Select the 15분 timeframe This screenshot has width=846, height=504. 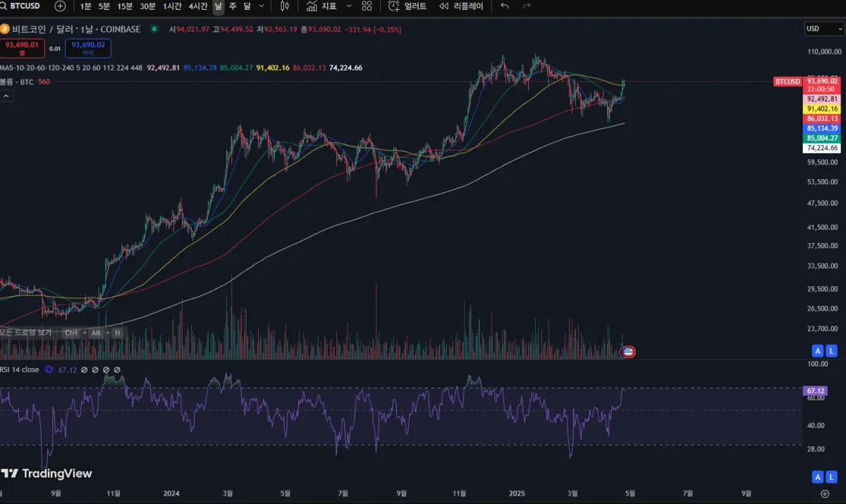[125, 6]
